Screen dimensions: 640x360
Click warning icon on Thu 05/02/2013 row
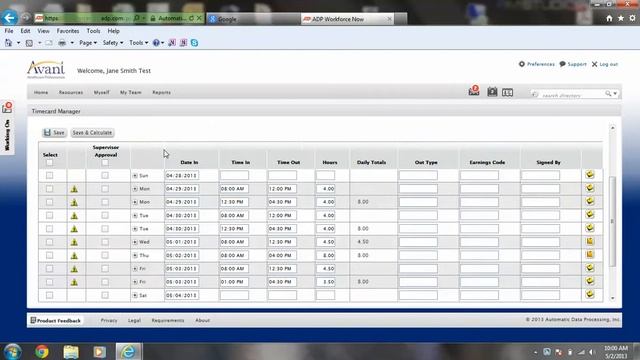74,256
